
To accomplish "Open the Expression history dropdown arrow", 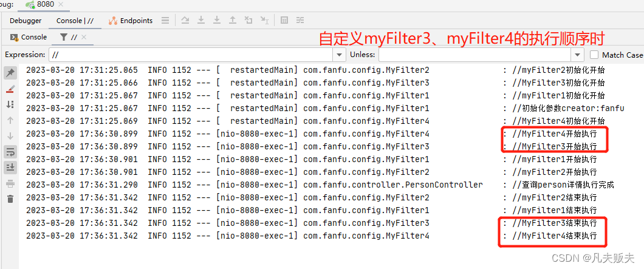I will (340, 55).
